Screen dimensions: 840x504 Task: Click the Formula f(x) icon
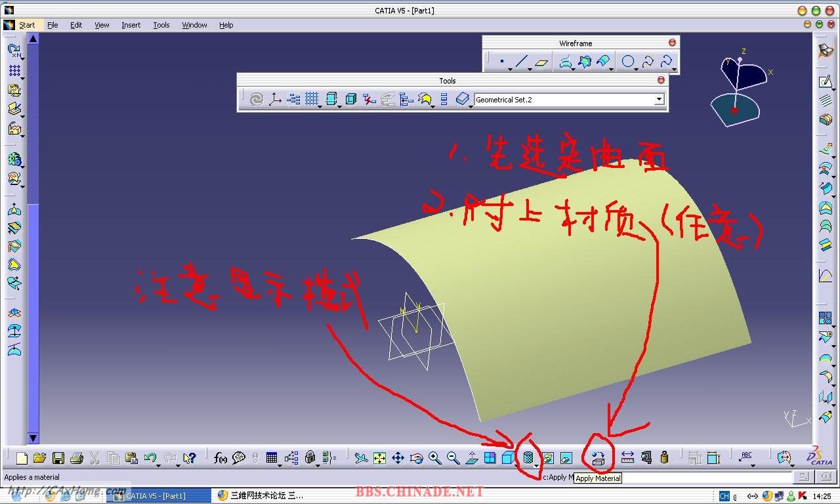coord(220,458)
